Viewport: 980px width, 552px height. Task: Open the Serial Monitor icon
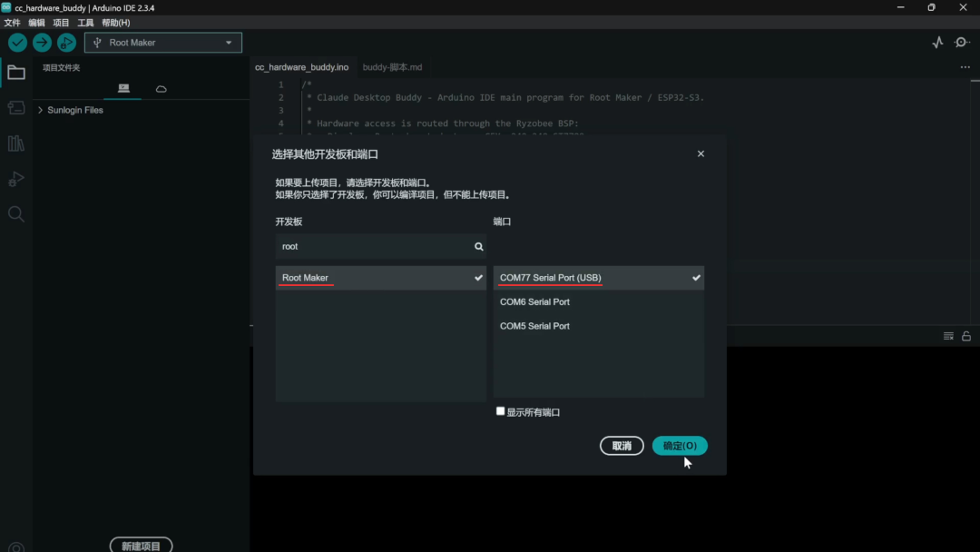pyautogui.click(x=962, y=43)
